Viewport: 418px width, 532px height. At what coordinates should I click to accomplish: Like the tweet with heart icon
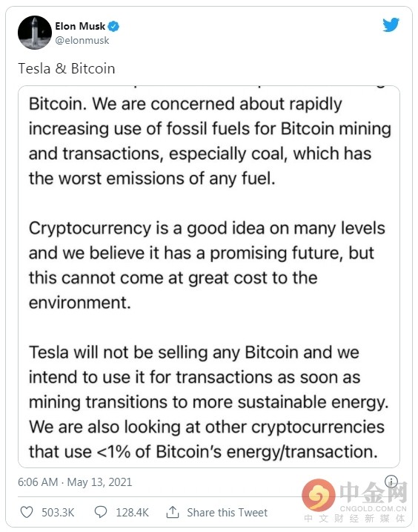click(x=27, y=512)
